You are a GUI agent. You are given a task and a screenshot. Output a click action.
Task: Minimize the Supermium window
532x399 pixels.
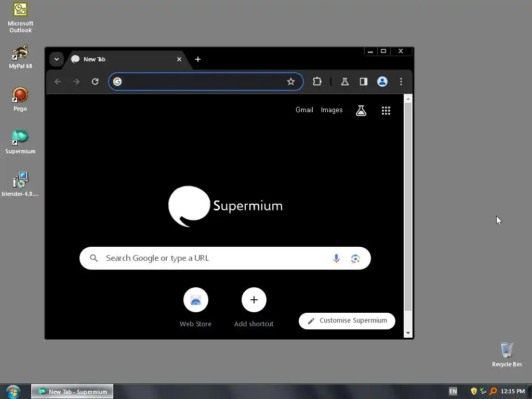[x=370, y=51]
